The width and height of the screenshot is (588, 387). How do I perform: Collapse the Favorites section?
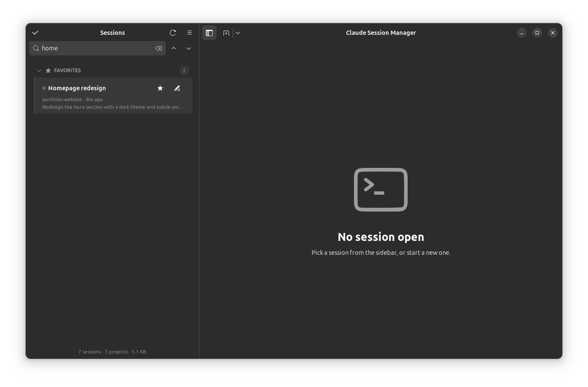click(39, 71)
